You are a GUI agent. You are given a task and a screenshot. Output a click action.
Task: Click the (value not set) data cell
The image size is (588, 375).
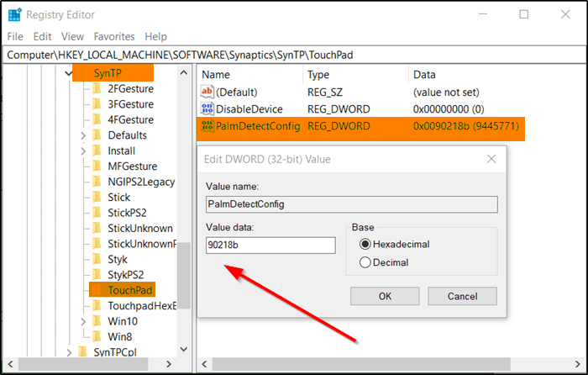(446, 92)
